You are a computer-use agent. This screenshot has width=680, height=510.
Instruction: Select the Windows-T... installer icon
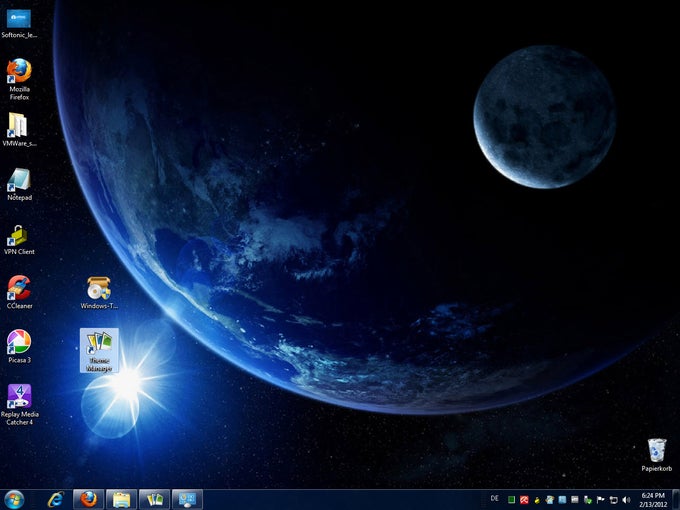pos(99,292)
